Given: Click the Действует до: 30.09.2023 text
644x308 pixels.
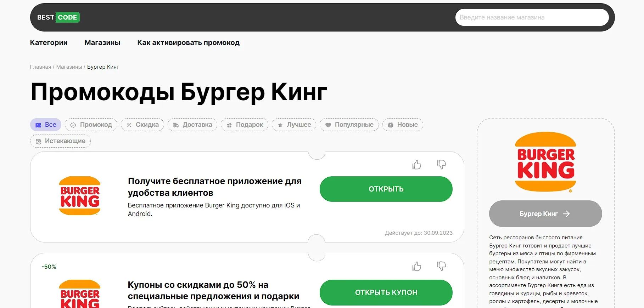Looking at the screenshot, I should click(419, 233).
